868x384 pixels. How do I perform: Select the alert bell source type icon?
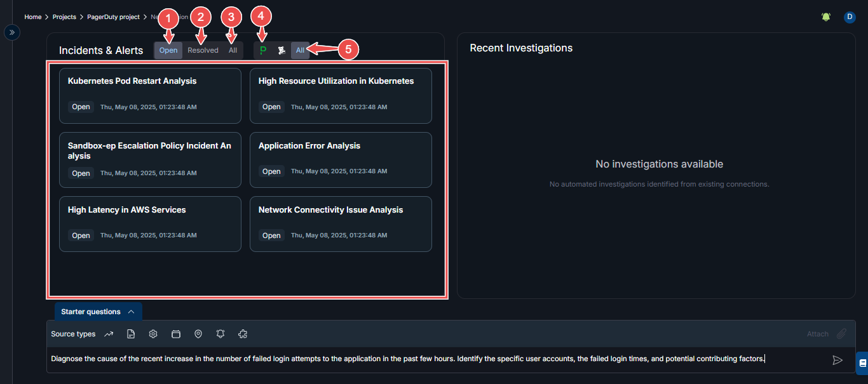point(220,334)
